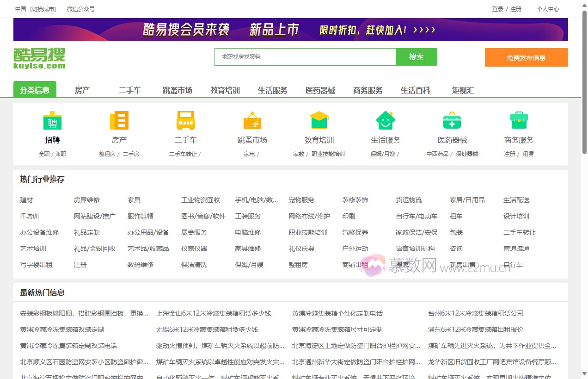The image size is (588, 379).
Task: Click the 生活服务 (life services) icon
Action: click(x=385, y=121)
